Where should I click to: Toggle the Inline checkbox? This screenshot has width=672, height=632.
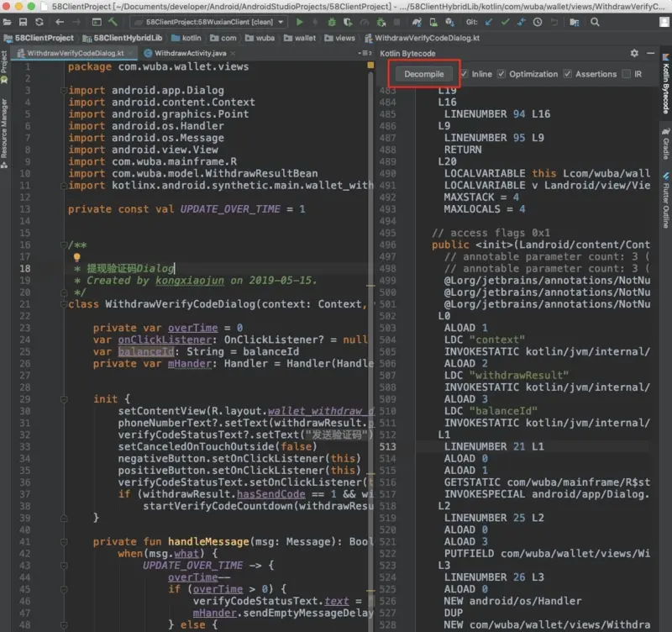tap(465, 74)
